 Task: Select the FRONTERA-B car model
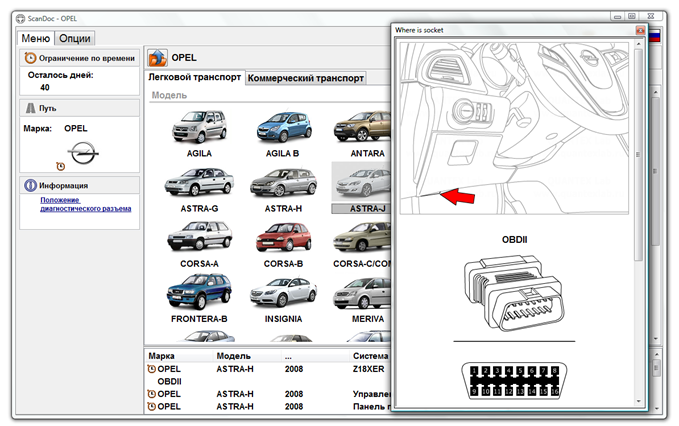coord(199,300)
